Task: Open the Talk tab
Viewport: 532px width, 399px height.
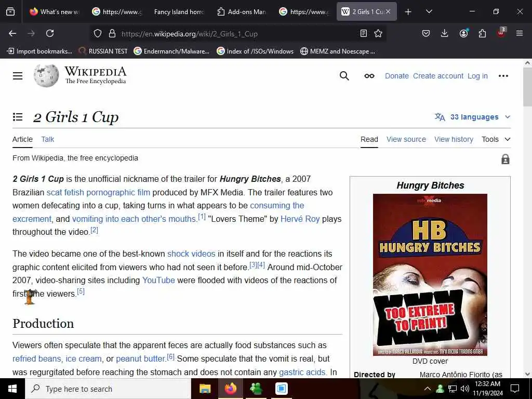Action: point(47,139)
